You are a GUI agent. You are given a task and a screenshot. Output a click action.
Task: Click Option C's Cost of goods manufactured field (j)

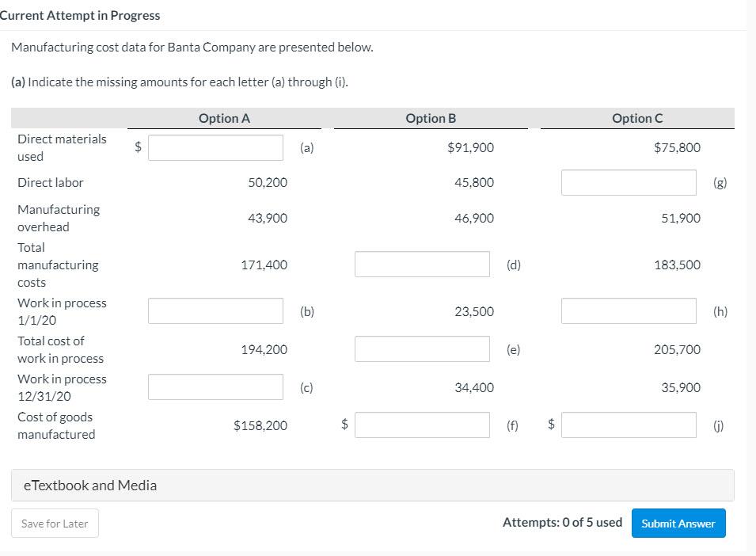(x=628, y=425)
